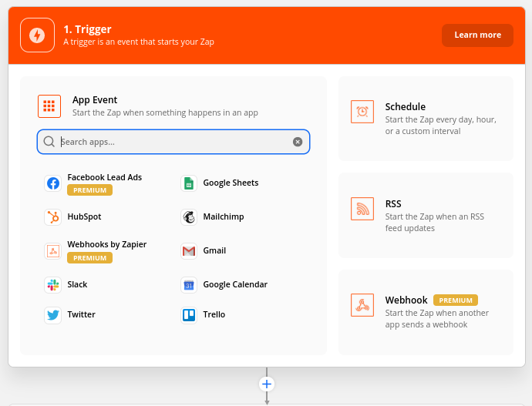Viewport: 532px width, 406px height.
Task: Click the App Event grid icon
Action: [x=49, y=106]
